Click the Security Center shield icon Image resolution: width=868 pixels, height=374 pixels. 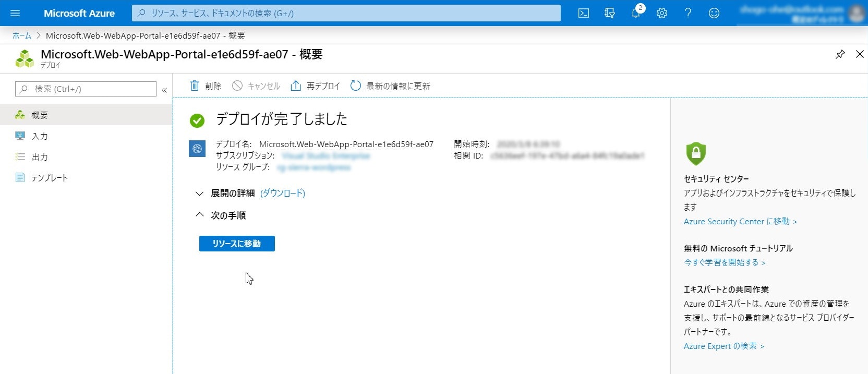click(x=695, y=153)
